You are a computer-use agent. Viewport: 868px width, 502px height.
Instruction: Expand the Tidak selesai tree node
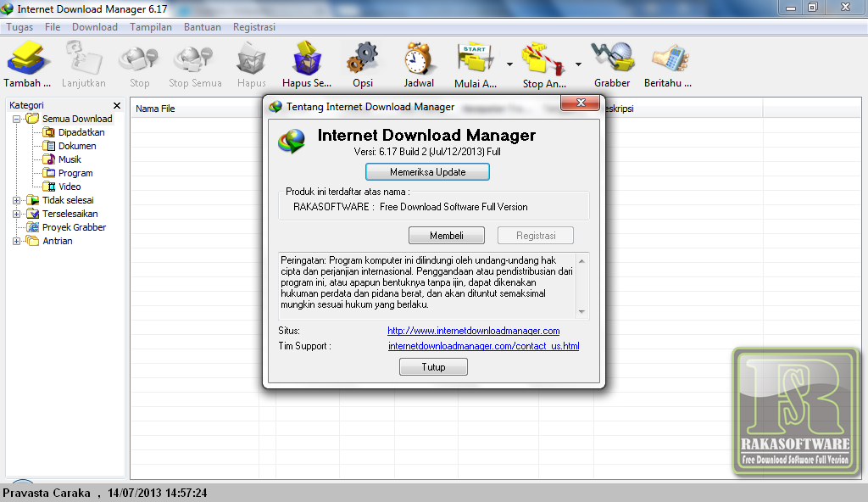[16, 201]
